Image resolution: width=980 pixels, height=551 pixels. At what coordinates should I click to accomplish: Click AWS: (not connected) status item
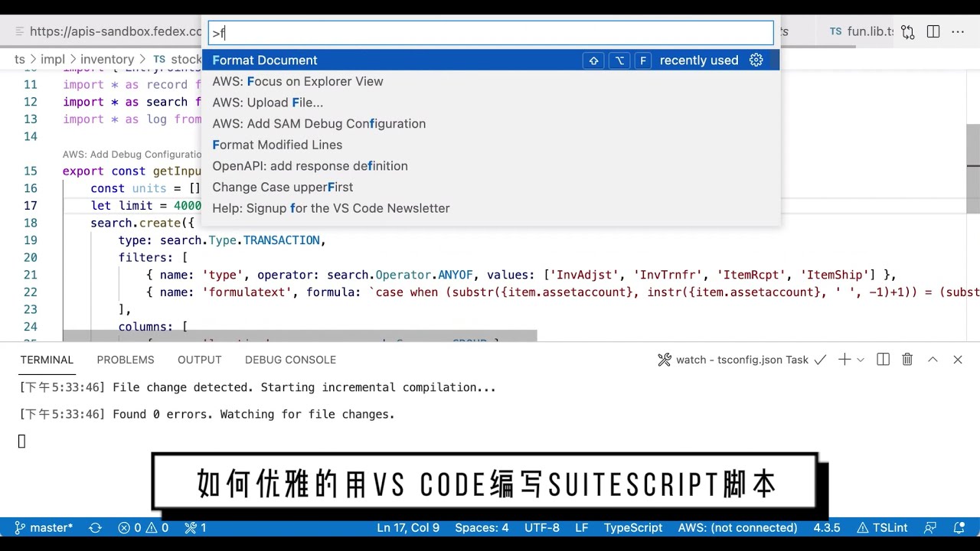pyautogui.click(x=737, y=527)
